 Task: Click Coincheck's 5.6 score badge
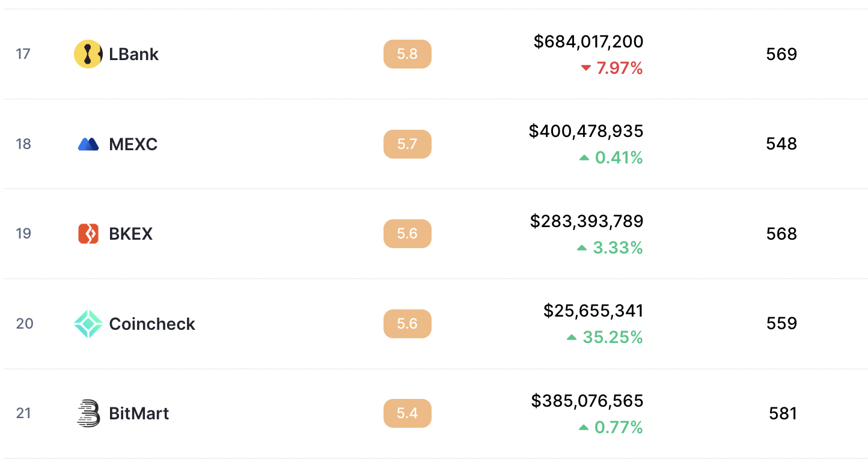408,324
